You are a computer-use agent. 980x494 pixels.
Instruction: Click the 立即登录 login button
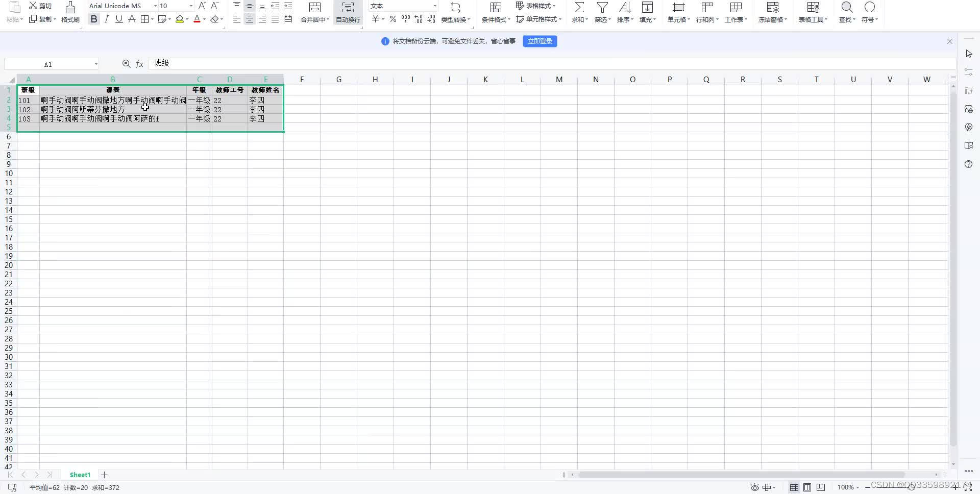[x=540, y=41]
